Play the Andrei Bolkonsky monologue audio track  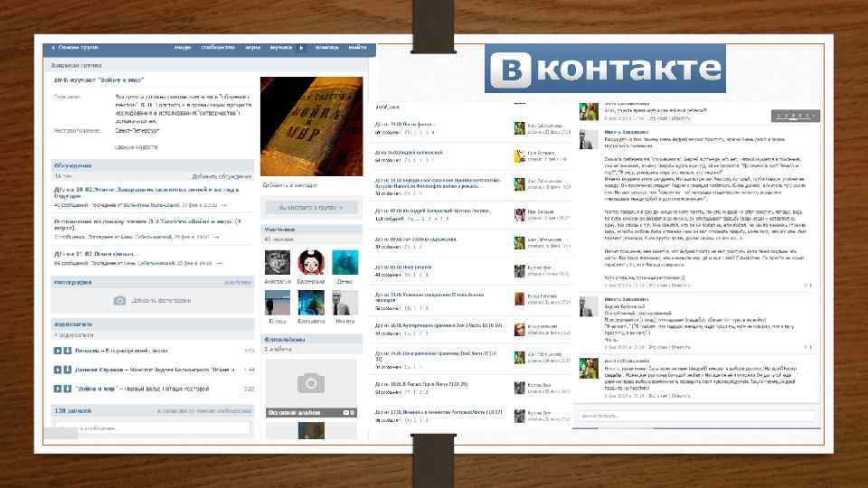58,370
